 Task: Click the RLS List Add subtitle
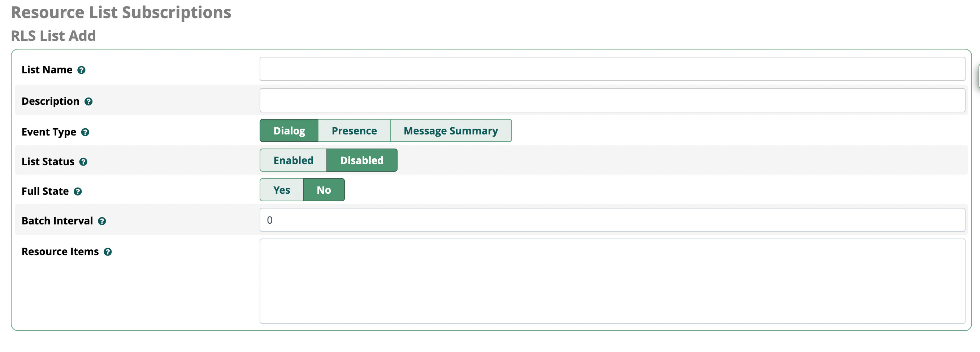53,36
